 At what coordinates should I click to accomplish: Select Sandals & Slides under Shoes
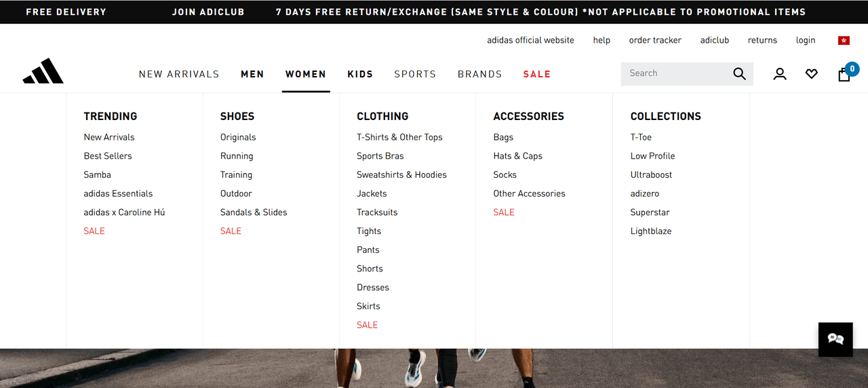pyautogui.click(x=254, y=212)
